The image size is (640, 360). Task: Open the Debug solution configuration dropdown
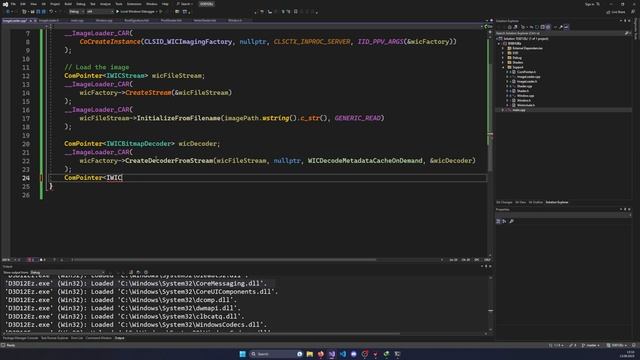pos(76,12)
